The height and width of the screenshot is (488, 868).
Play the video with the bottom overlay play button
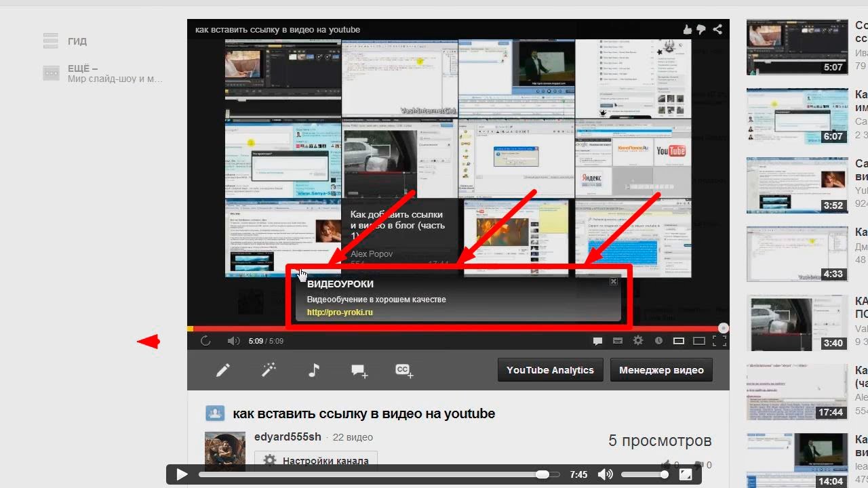tap(181, 474)
